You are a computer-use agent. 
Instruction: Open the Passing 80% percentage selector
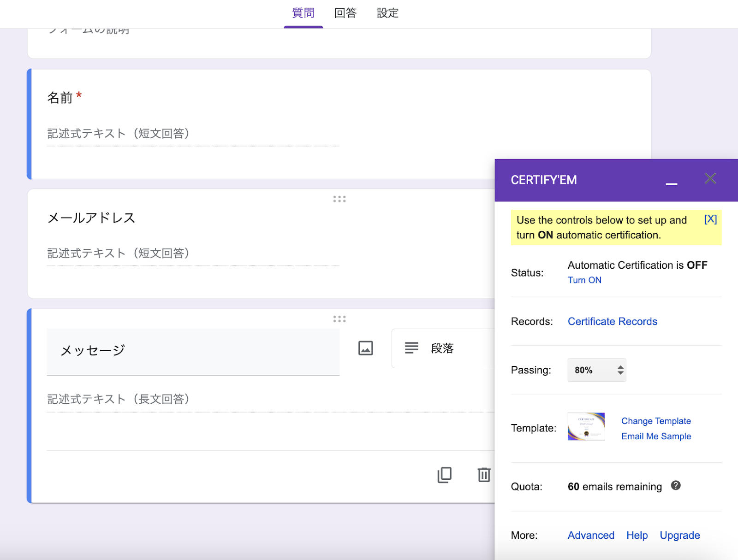tap(596, 370)
